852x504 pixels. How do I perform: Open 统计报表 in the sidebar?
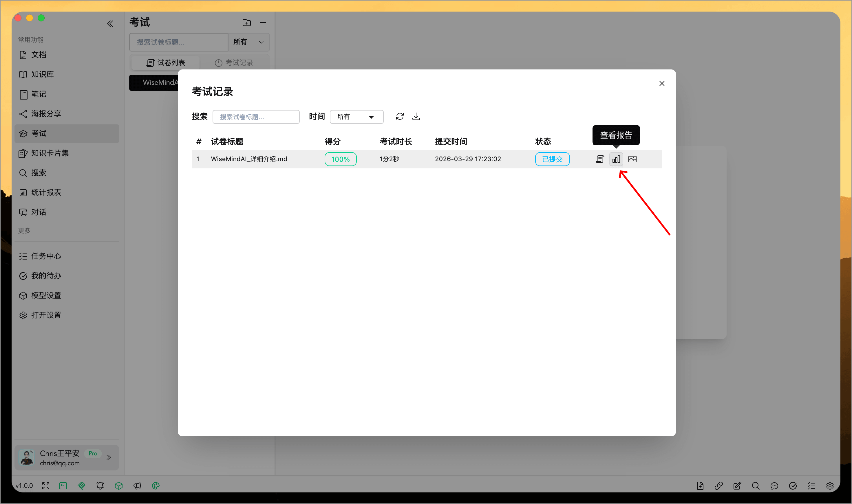click(x=46, y=193)
